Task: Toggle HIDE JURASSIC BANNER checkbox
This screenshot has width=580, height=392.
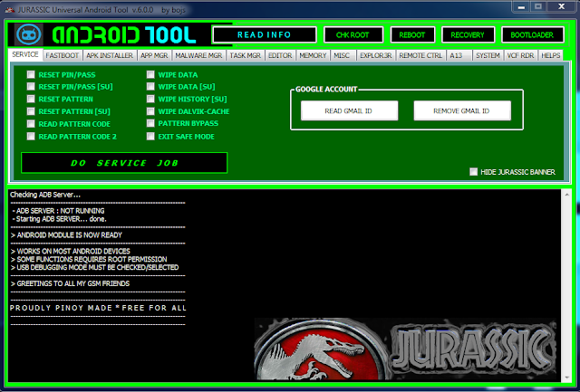Action: pyautogui.click(x=473, y=172)
